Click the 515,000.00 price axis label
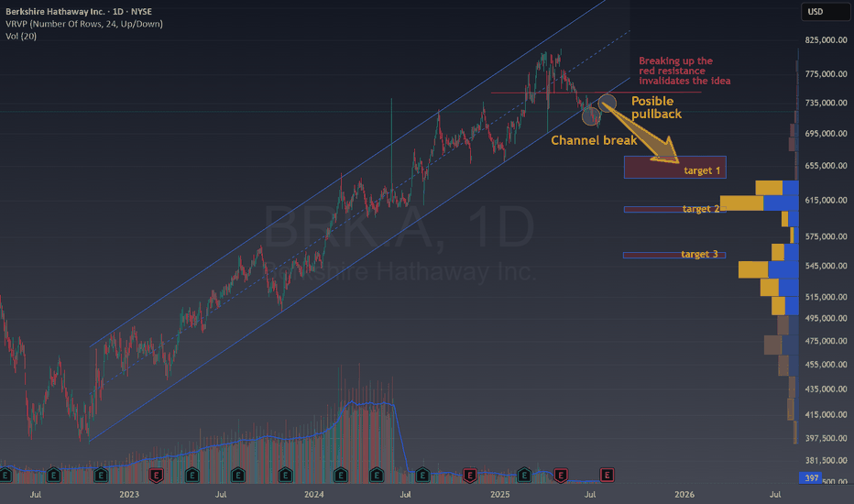Viewport: 854px width, 504px height. pyautogui.click(x=827, y=296)
